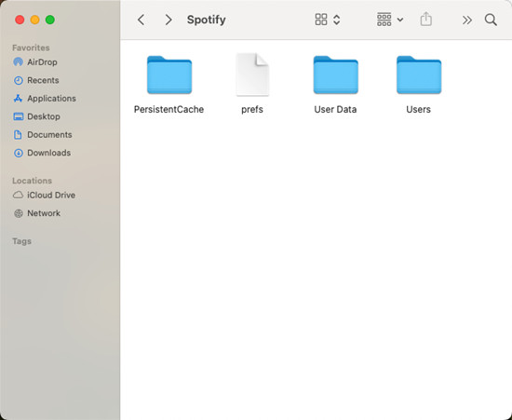Open Downloads in the sidebar
This screenshot has height=420, width=512.
pyautogui.click(x=49, y=153)
